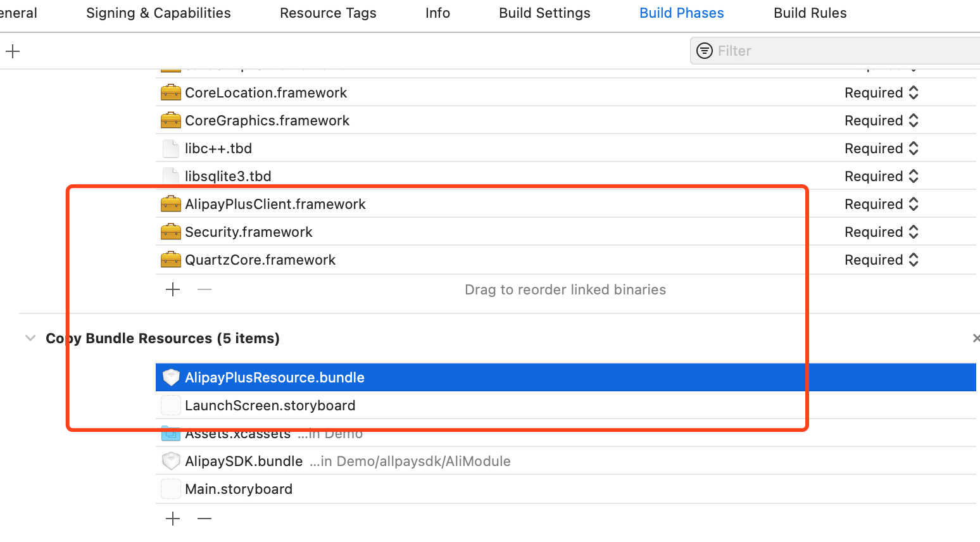980x542 pixels.
Task: Click the AlipayPlusResource.bundle icon
Action: 171,377
